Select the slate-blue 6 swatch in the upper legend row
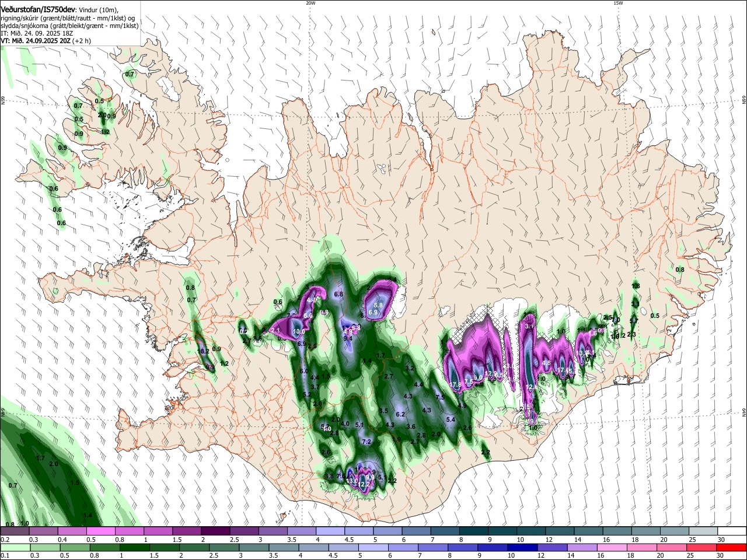Viewport: 747px width, 560px height. pyautogui.click(x=417, y=531)
